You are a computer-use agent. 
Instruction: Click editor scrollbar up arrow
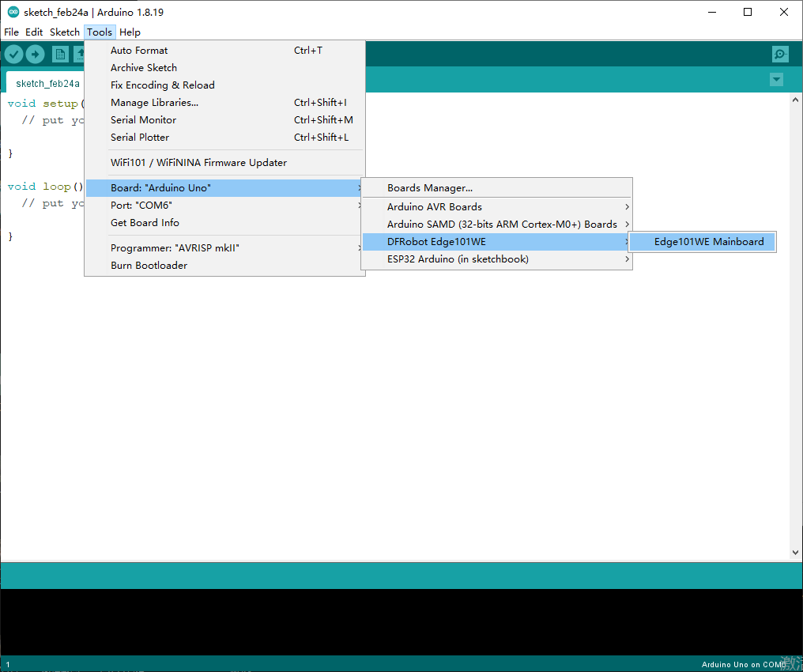click(x=795, y=100)
